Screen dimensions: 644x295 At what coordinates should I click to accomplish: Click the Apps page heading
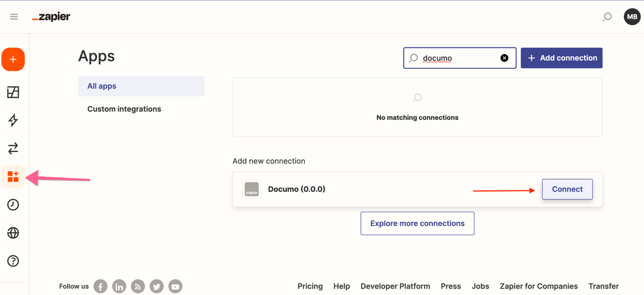(x=96, y=56)
